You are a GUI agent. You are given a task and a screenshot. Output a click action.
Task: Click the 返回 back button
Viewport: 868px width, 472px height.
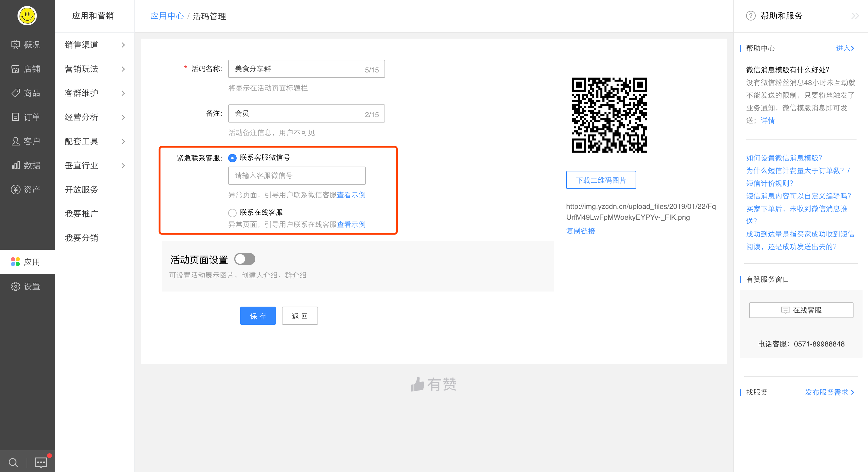pos(300,316)
